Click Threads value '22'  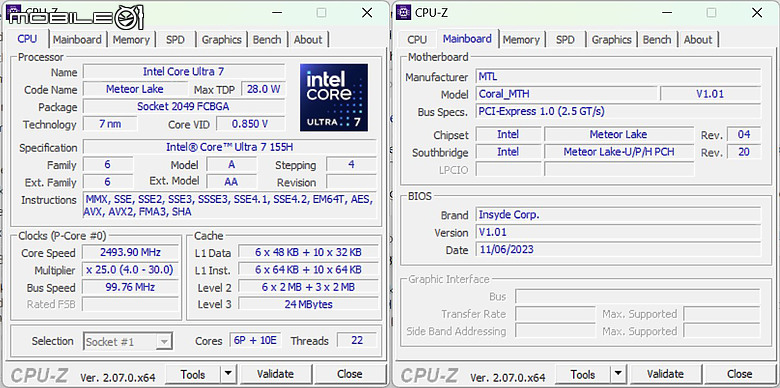tap(357, 340)
